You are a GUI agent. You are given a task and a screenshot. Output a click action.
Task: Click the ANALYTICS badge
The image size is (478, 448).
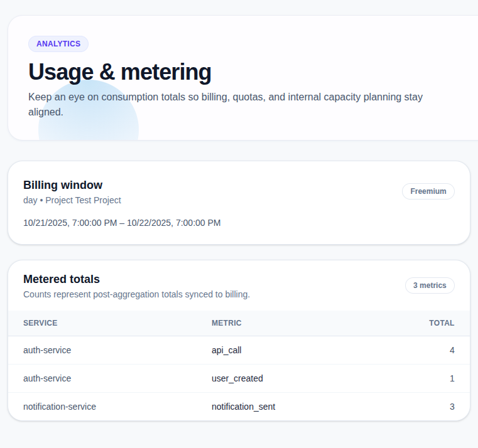coord(58,44)
